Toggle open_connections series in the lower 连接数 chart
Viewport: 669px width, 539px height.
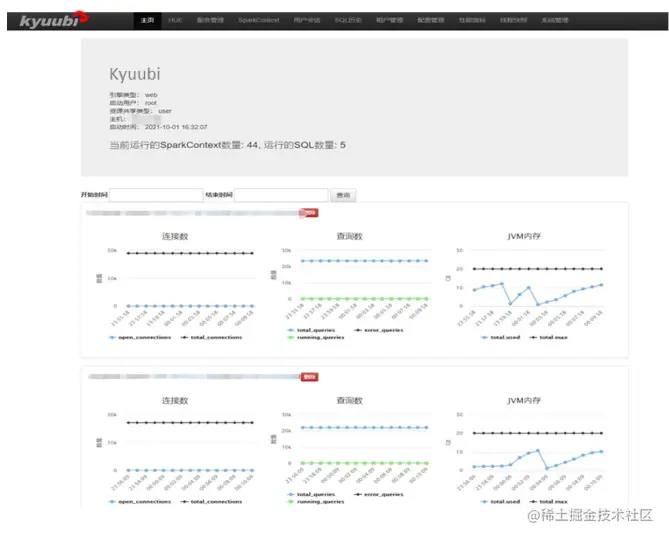point(140,502)
